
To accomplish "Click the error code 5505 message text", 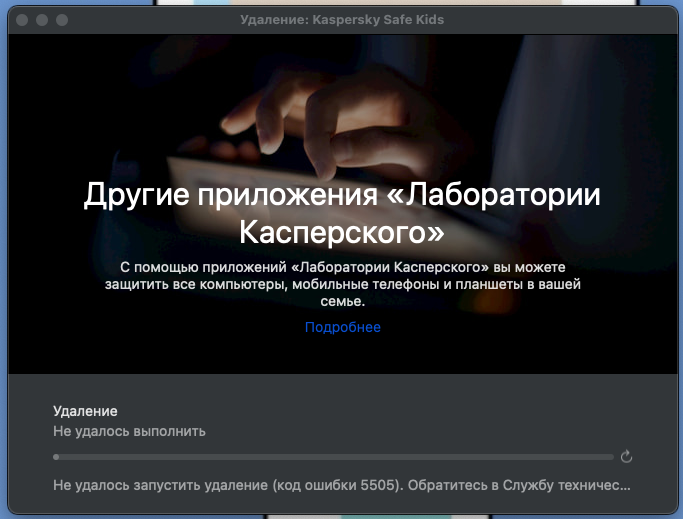I will click(342, 485).
